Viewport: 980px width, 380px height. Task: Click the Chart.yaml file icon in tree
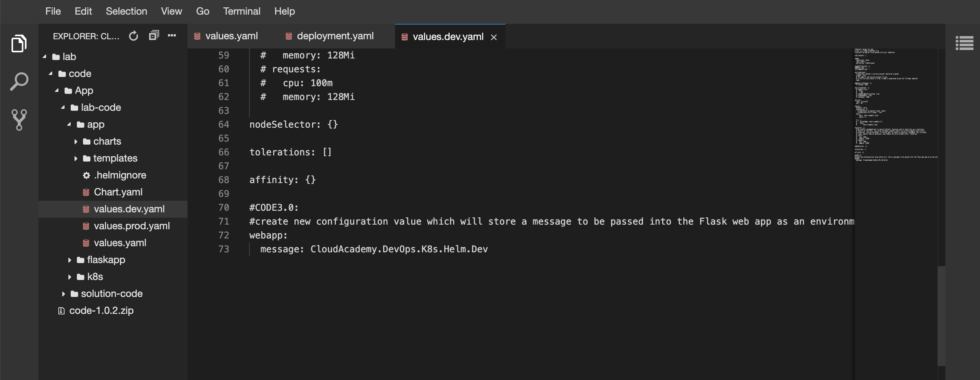pos(86,192)
